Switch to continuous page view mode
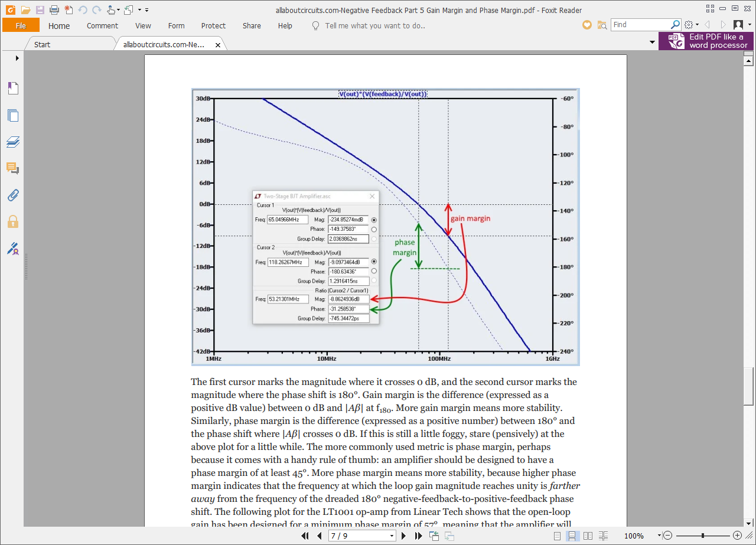 coord(572,536)
